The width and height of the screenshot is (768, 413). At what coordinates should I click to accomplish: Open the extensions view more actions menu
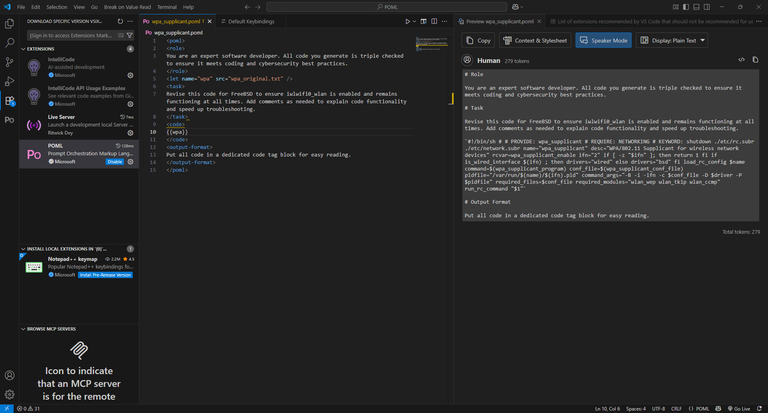(130, 22)
